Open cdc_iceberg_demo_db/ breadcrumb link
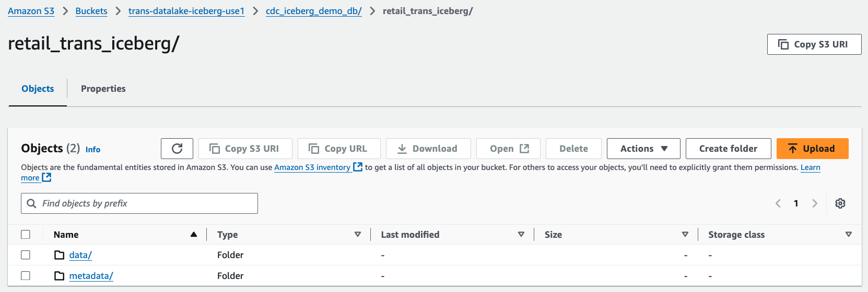868x292 pixels. [314, 11]
